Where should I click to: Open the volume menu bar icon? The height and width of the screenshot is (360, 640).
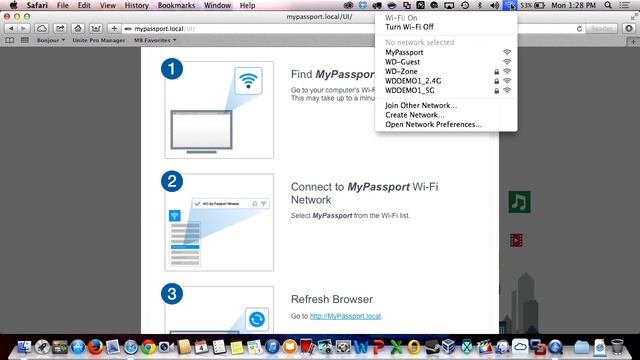coord(494,5)
